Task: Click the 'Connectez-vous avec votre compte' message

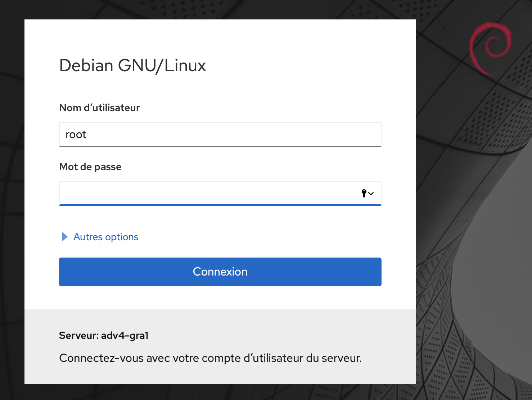Action: click(x=210, y=358)
